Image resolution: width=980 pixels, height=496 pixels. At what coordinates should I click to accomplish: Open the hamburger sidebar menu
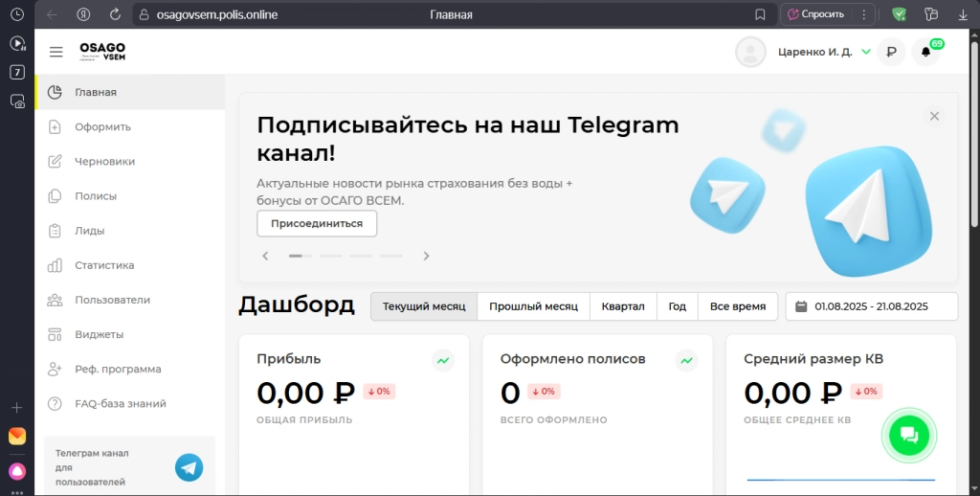pyautogui.click(x=56, y=52)
